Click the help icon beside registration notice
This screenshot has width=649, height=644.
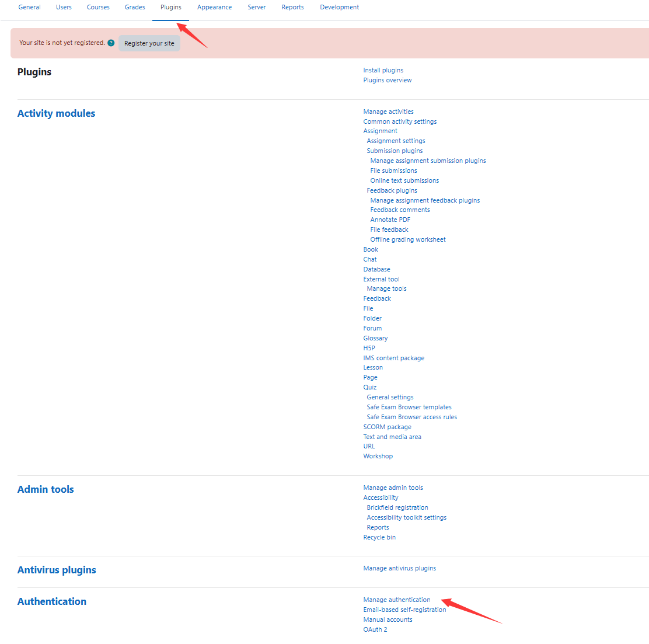111,43
